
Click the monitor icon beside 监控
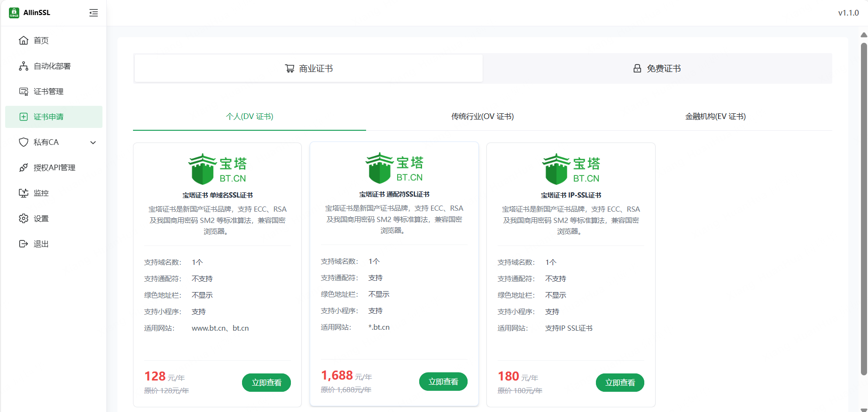pyautogui.click(x=23, y=193)
